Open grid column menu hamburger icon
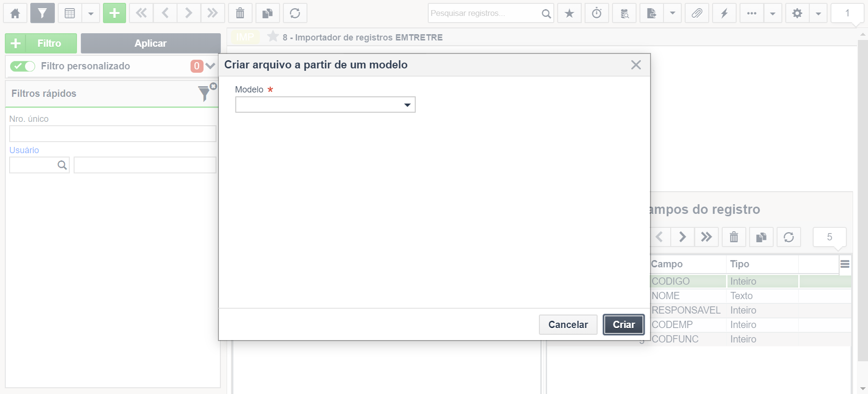The height and width of the screenshot is (394, 868). pyautogui.click(x=845, y=264)
